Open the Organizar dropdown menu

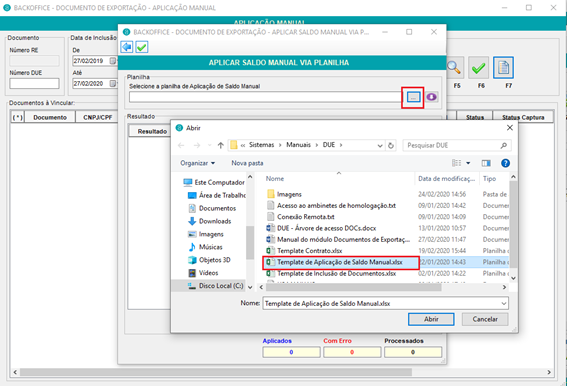click(x=197, y=163)
